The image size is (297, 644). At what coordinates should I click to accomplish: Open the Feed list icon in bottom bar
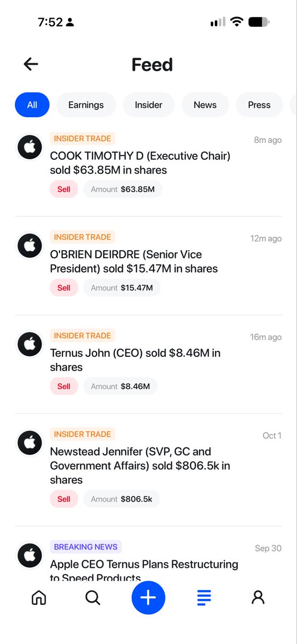[204, 597]
